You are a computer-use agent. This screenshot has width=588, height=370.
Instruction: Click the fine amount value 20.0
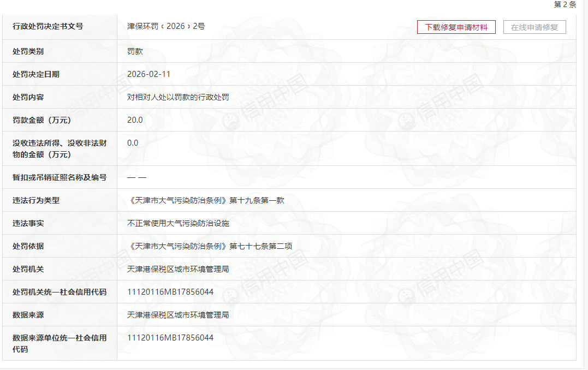[x=135, y=120]
